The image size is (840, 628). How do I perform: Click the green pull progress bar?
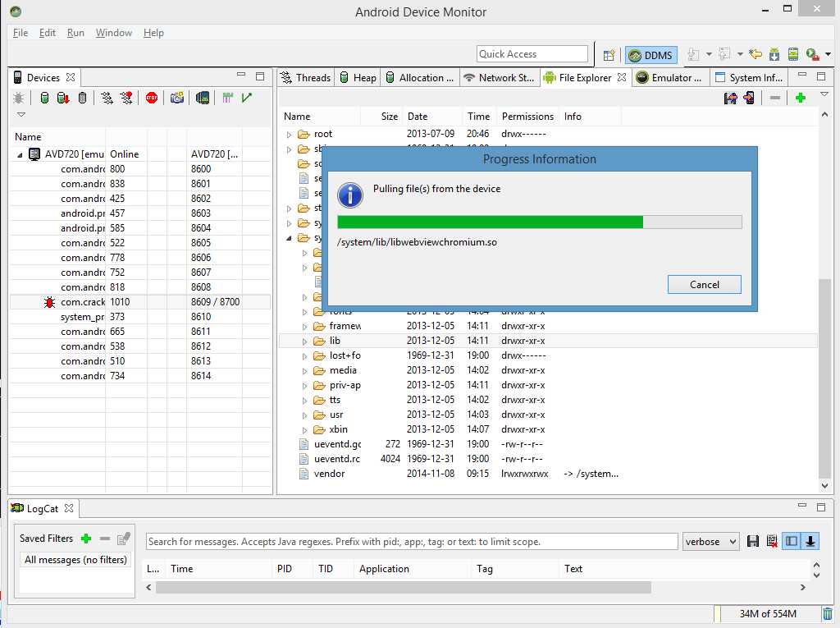coord(540,222)
